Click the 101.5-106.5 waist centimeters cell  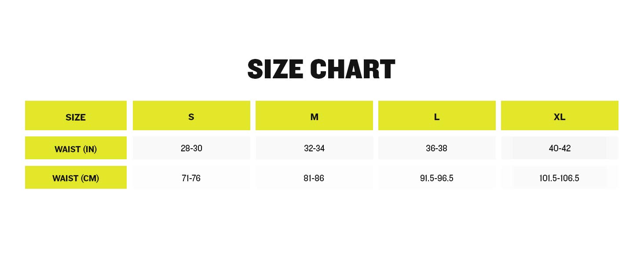pyautogui.click(x=559, y=178)
